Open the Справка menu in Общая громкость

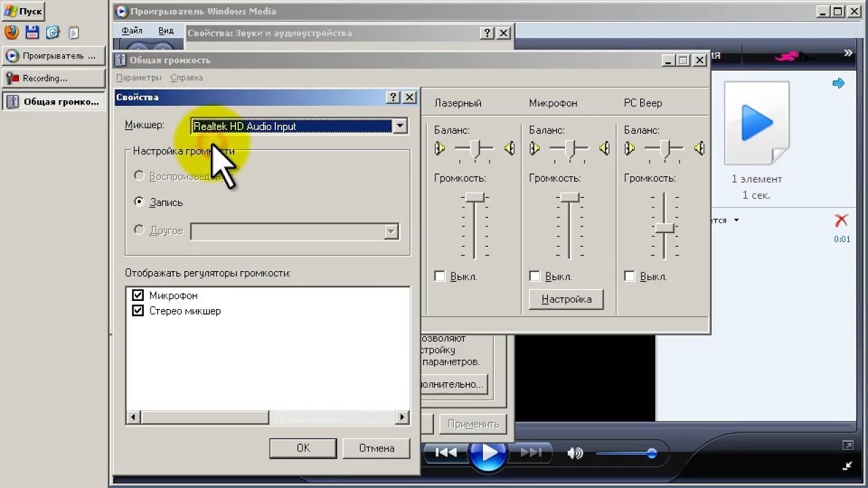[x=186, y=77]
